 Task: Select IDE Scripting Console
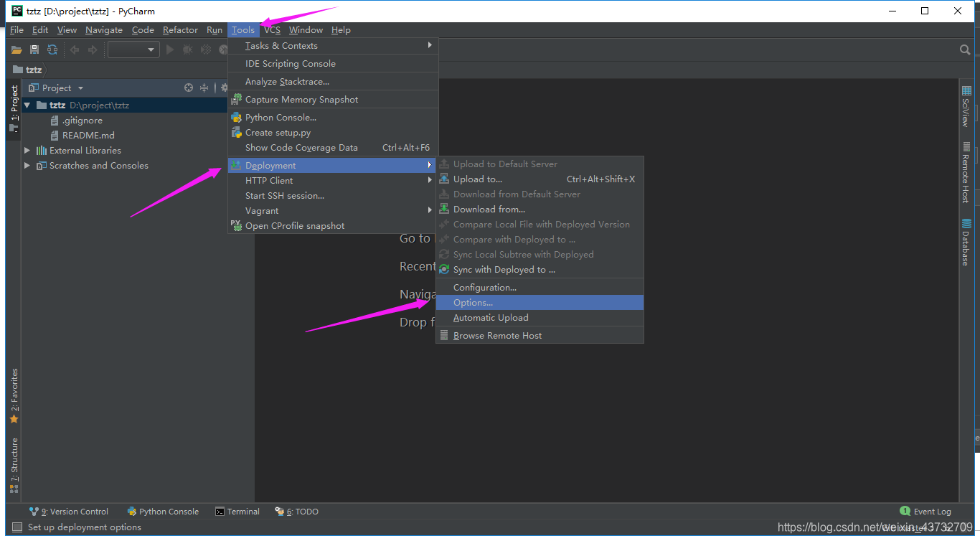[x=333, y=63]
